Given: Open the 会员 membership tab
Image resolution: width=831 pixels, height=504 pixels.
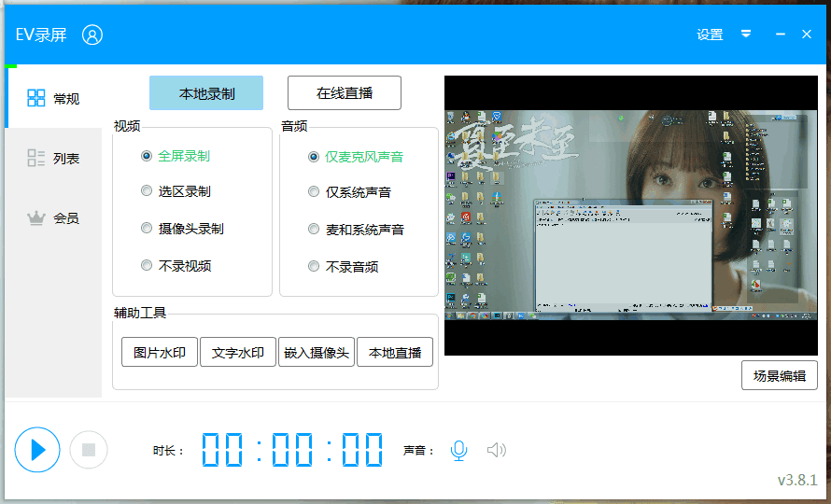Looking at the screenshot, I should tap(53, 217).
